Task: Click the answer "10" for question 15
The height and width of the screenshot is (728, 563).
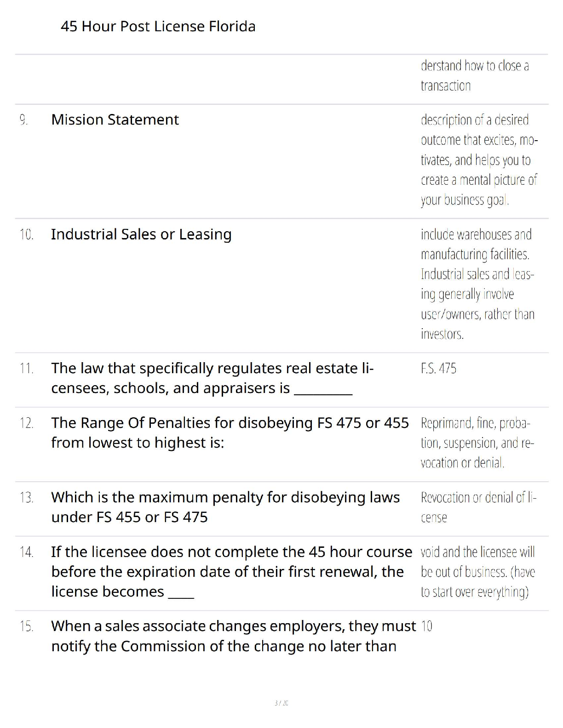Action: [x=426, y=626]
